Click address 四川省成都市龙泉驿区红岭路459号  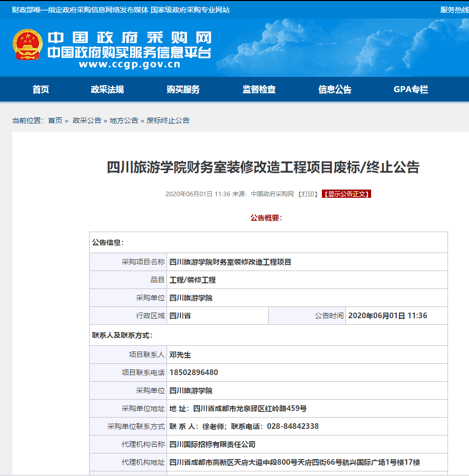coord(250,408)
